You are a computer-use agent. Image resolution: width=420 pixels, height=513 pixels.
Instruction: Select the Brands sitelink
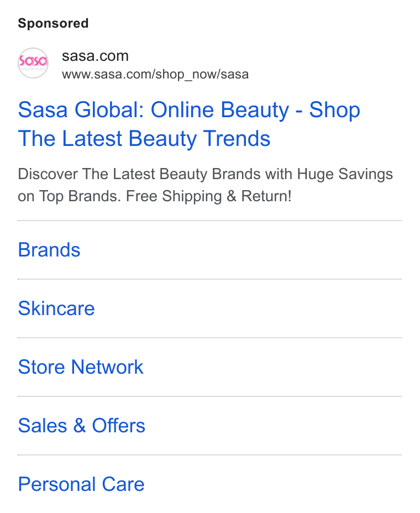pyautogui.click(x=49, y=250)
